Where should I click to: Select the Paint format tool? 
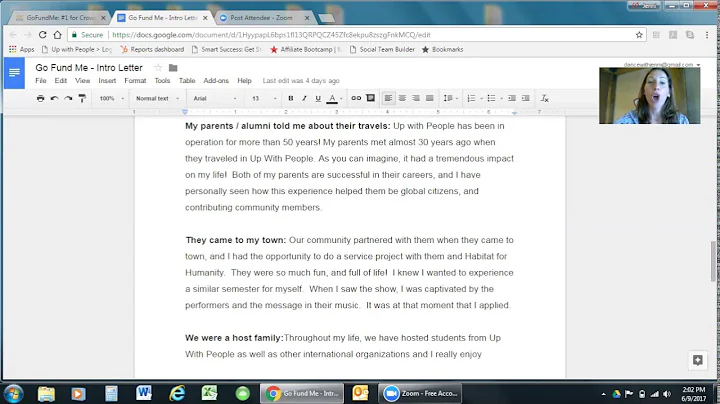click(x=82, y=98)
